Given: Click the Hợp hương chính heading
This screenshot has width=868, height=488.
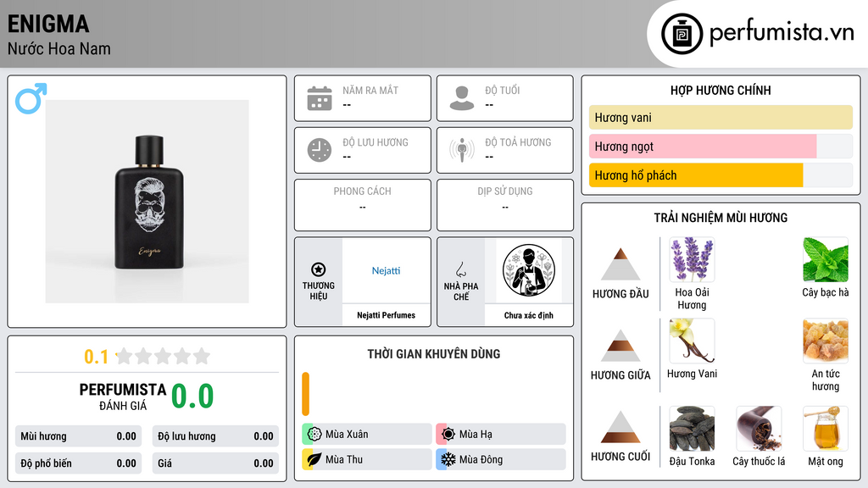Looking at the screenshot, I should pyautogui.click(x=721, y=90).
